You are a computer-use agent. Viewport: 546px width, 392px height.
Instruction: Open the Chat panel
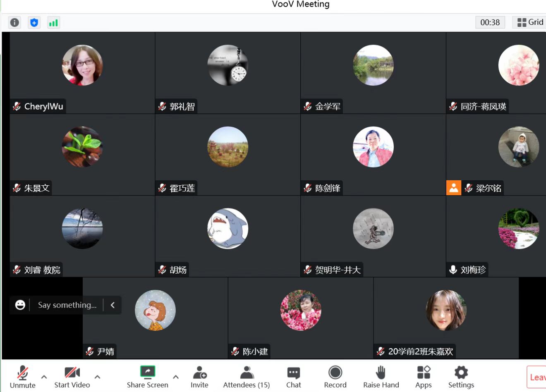tap(293, 377)
